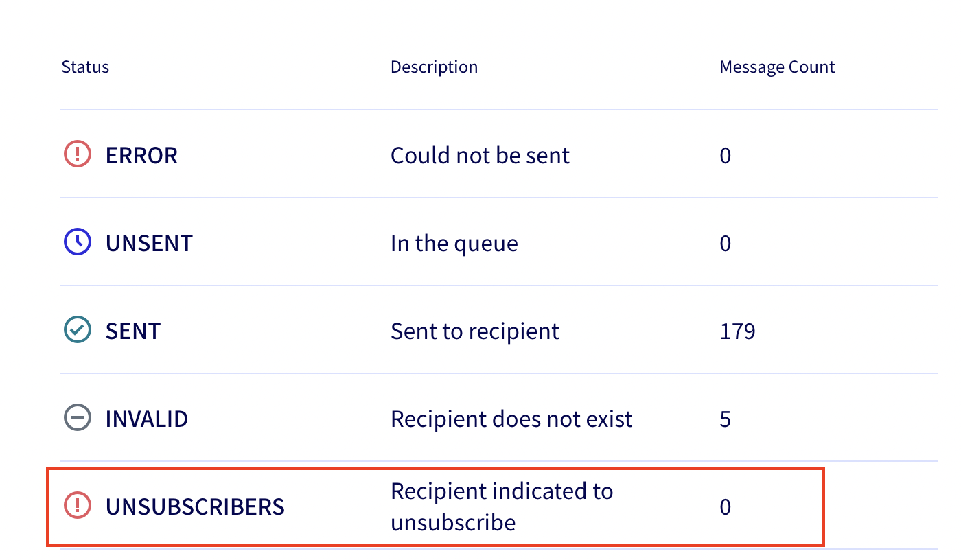Click the Message Count column header
This screenshot has height=560, width=961.
tap(777, 67)
